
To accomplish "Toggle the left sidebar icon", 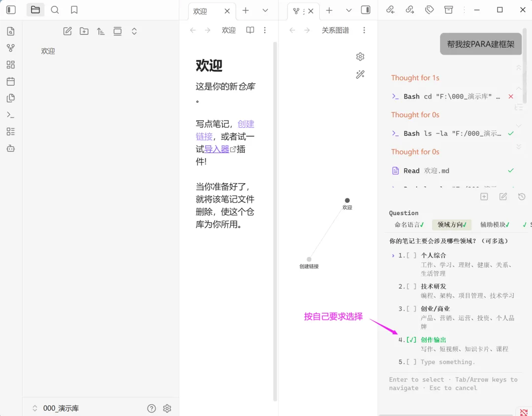I will 11,10.
